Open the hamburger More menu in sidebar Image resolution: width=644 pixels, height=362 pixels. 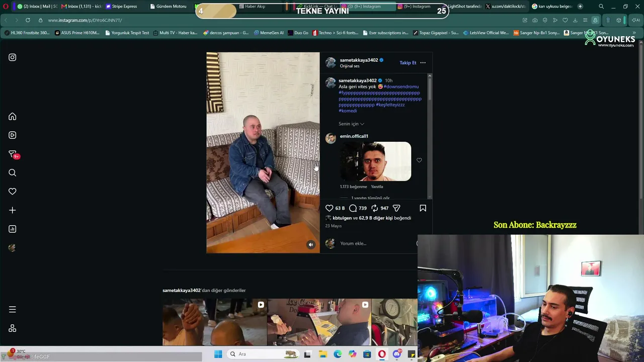point(13,310)
